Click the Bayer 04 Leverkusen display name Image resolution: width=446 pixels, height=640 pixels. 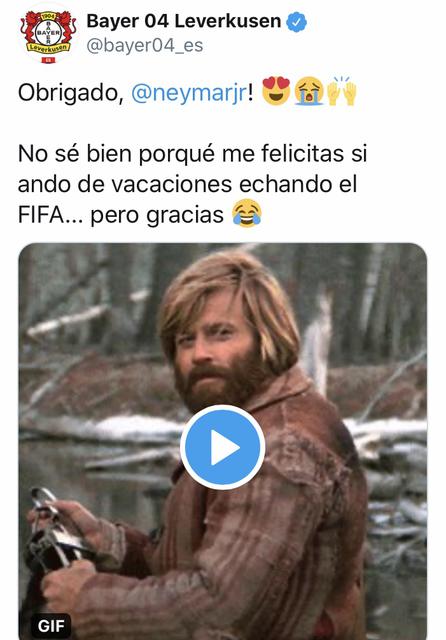coord(184,21)
